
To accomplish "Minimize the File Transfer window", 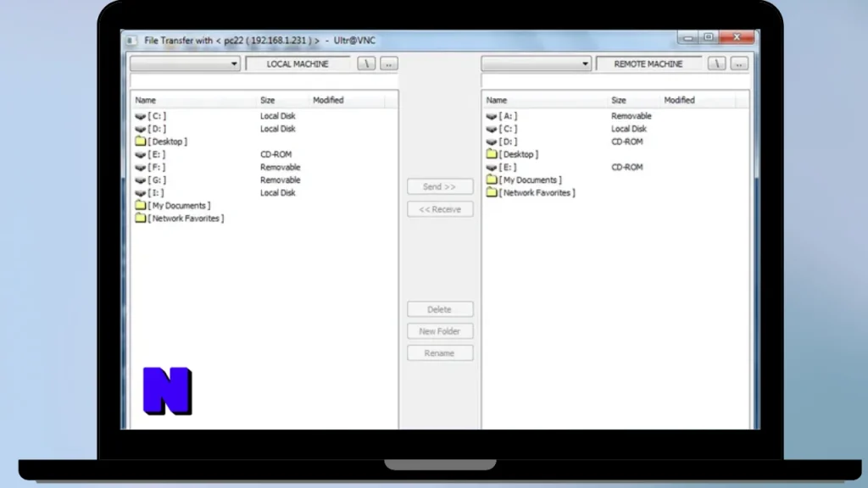I will tap(688, 37).
